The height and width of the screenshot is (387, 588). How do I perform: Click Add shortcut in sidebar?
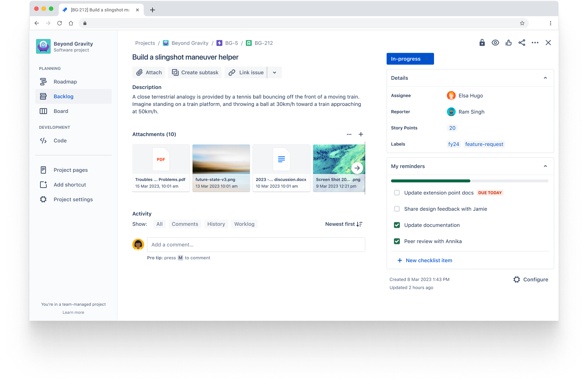[x=73, y=185]
